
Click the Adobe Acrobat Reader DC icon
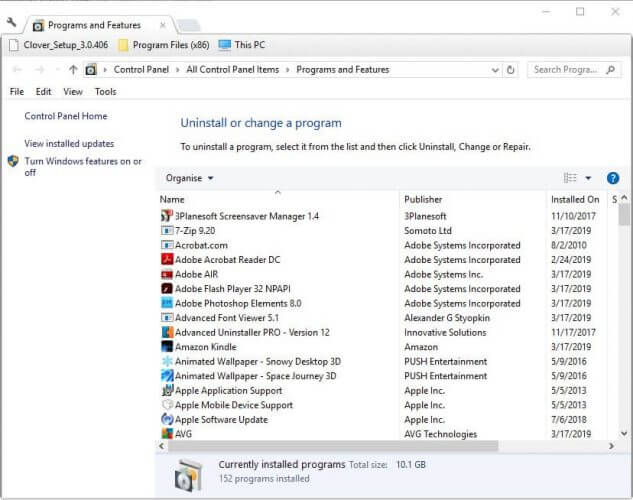(x=167, y=259)
